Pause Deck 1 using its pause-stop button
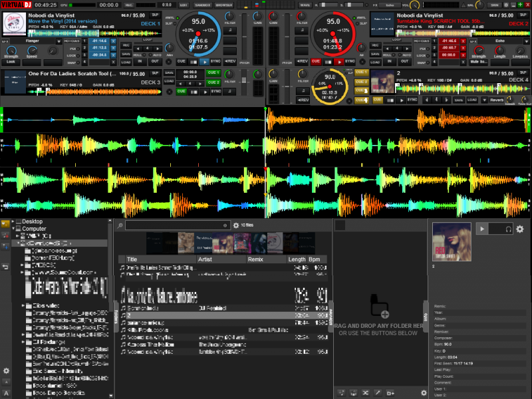The width and height of the screenshot is (532, 399). pyautogui.click(x=193, y=62)
